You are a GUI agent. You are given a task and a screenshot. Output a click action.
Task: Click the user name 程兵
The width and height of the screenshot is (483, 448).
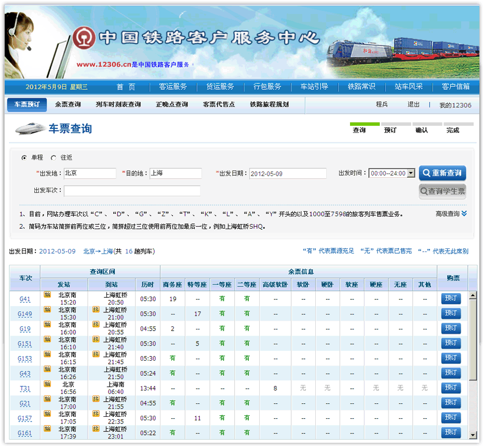[382, 105]
